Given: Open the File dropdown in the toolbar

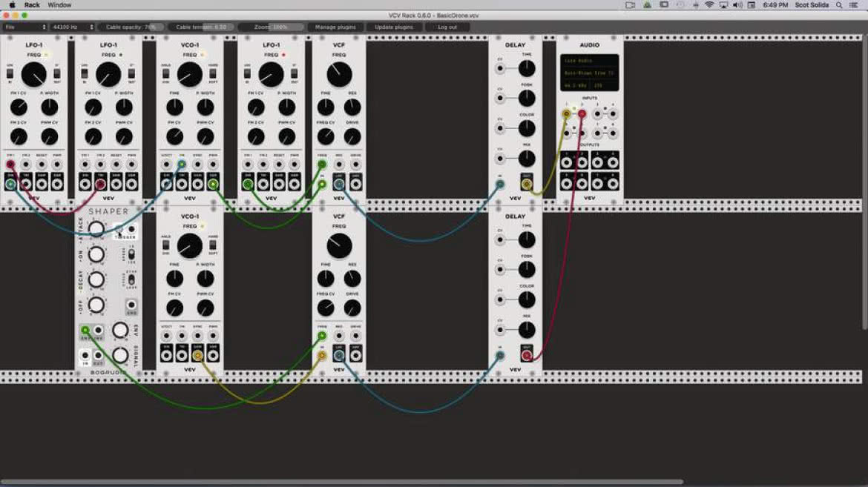Looking at the screenshot, I should tap(25, 27).
